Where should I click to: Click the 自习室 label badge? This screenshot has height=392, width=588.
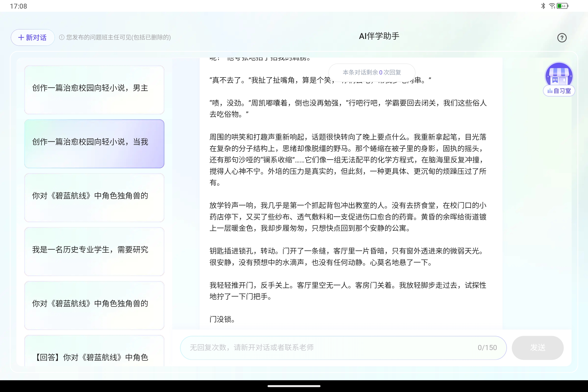coord(559,91)
